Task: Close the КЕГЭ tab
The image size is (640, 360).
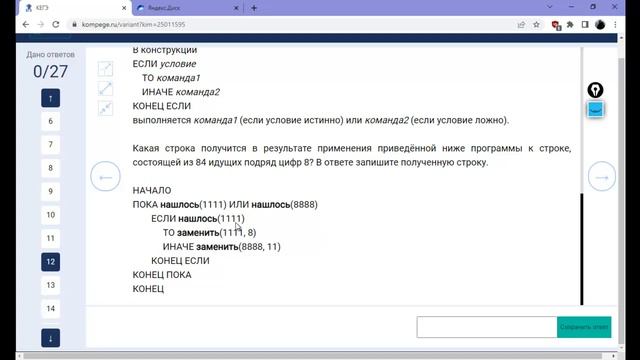Action: coord(124,8)
